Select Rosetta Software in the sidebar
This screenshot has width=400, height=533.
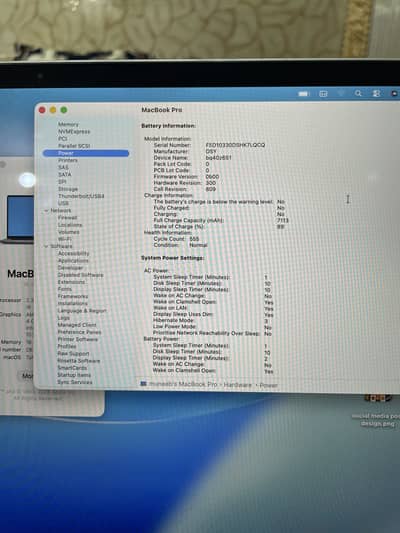79,361
